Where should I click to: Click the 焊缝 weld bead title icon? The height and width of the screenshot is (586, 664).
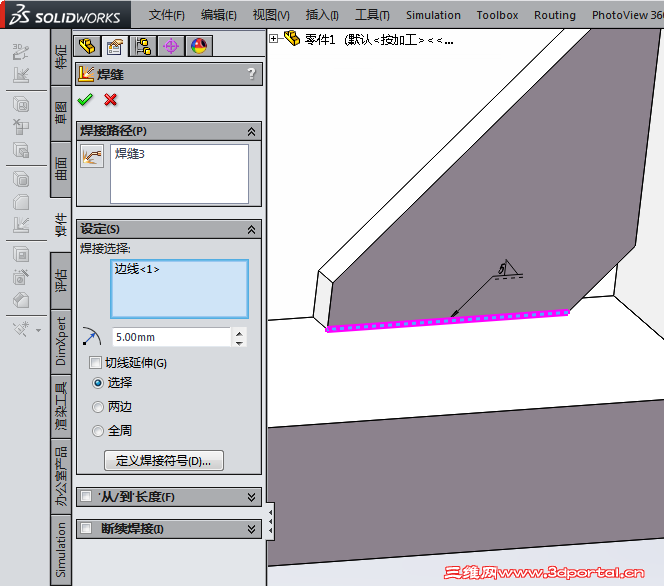pos(86,74)
